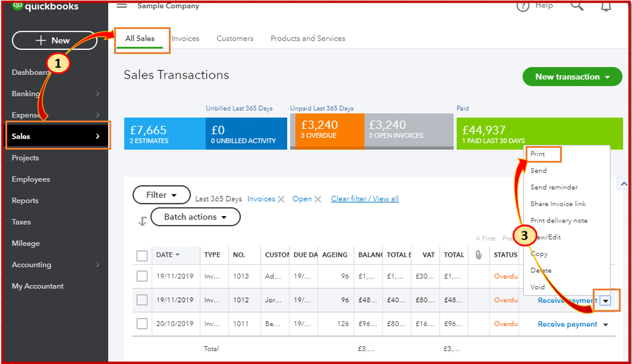Viewport: 632px width, 364px height.
Task: Click the attachment paperclip column icon
Action: 478,255
